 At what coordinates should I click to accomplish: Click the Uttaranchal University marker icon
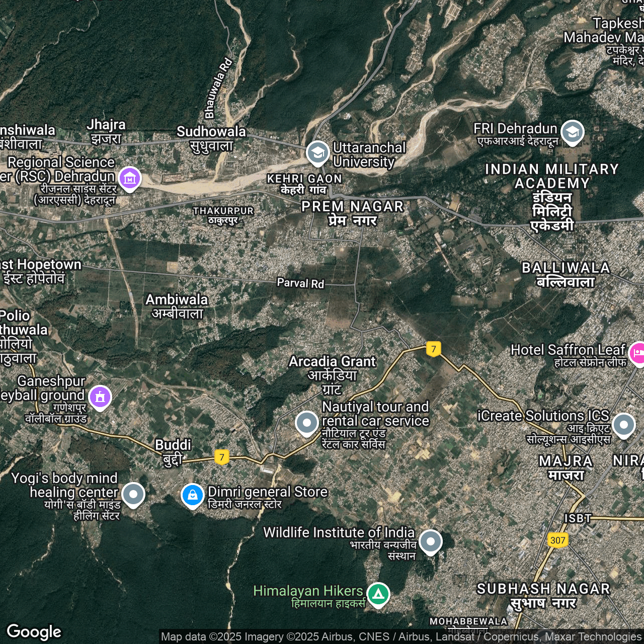click(x=317, y=153)
